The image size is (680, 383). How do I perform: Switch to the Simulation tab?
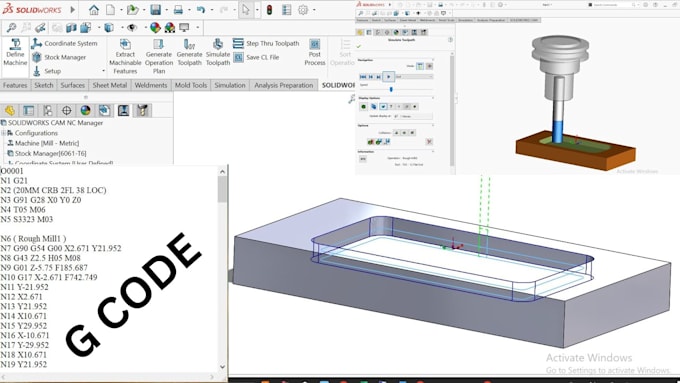point(230,85)
